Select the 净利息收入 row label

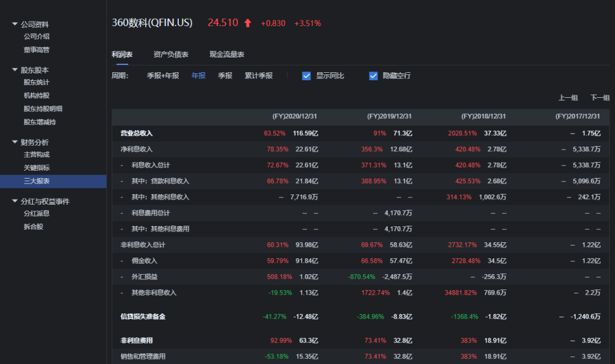(137, 149)
